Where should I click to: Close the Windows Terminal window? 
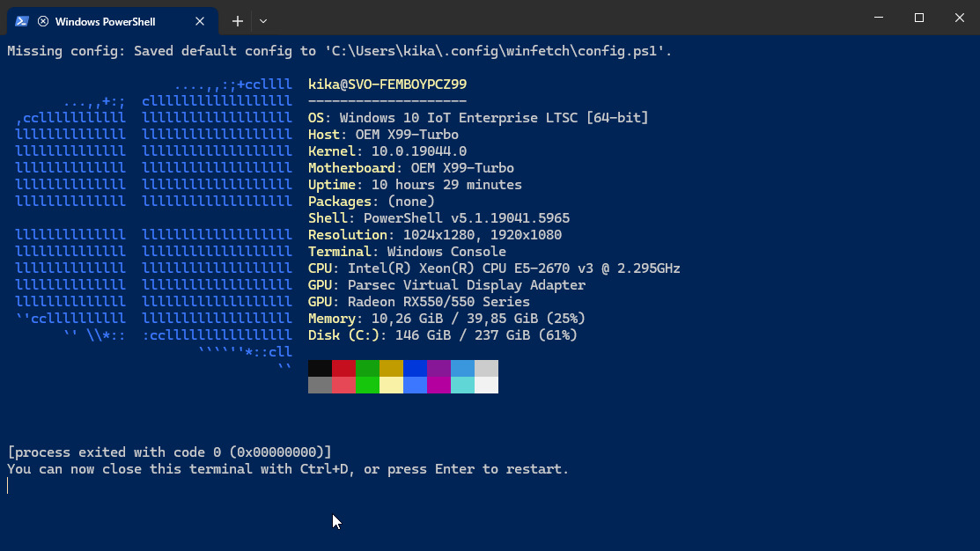click(x=959, y=18)
